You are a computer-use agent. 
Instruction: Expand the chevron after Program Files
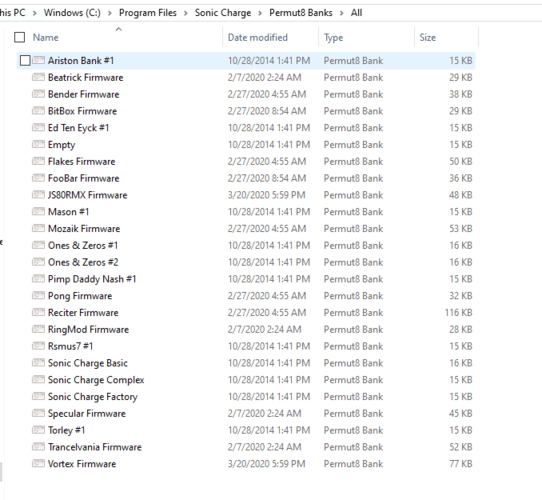pos(186,13)
